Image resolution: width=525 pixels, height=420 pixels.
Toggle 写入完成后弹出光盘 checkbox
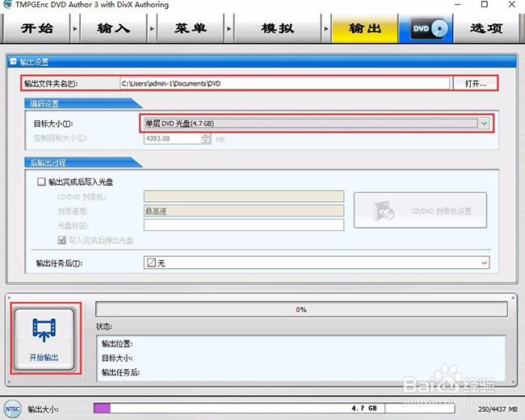(x=61, y=240)
